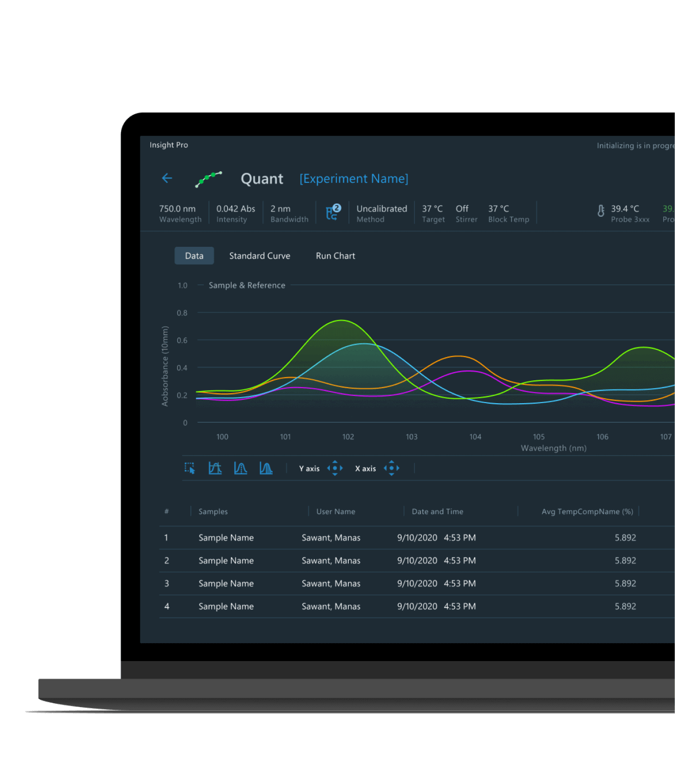
Task: Click the Uncalibrated Method status
Action: pyautogui.click(x=382, y=213)
